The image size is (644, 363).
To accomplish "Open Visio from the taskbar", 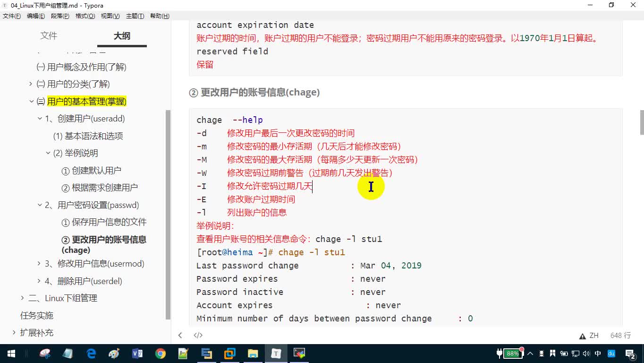I will pyautogui.click(x=137, y=353).
